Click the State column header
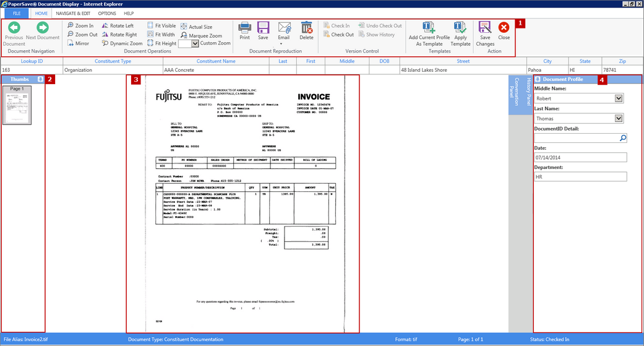Screen dimensions: 644x346 click(585, 61)
